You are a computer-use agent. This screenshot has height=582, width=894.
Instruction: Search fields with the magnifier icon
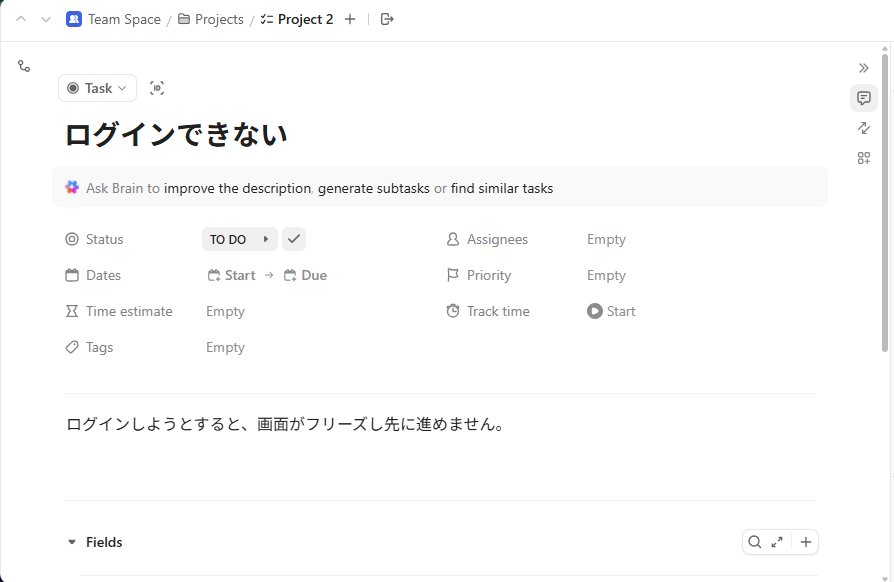click(755, 542)
